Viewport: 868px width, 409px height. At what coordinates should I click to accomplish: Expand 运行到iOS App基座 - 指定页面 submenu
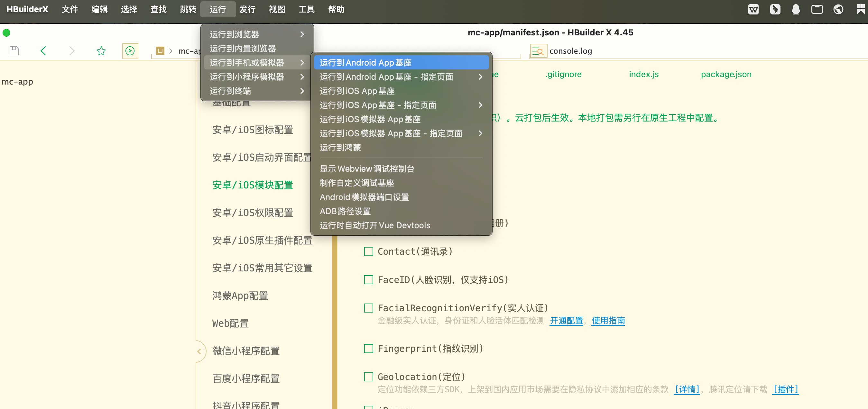coord(401,105)
